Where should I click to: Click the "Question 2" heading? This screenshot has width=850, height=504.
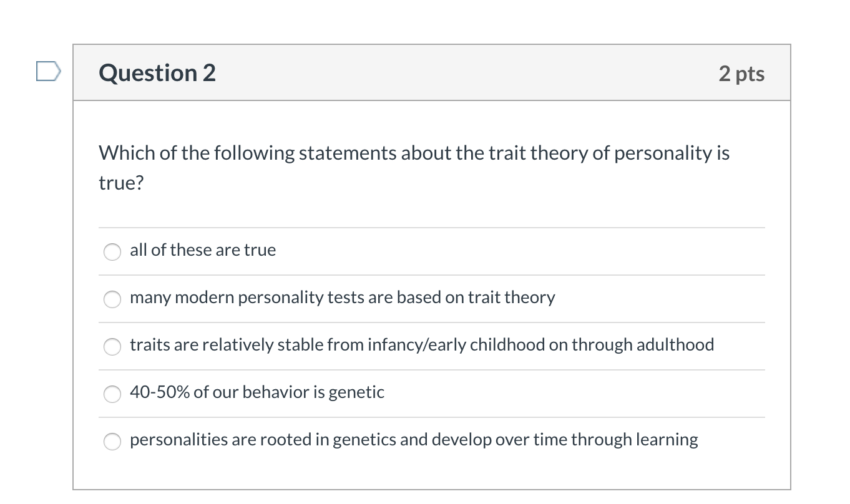click(x=157, y=73)
